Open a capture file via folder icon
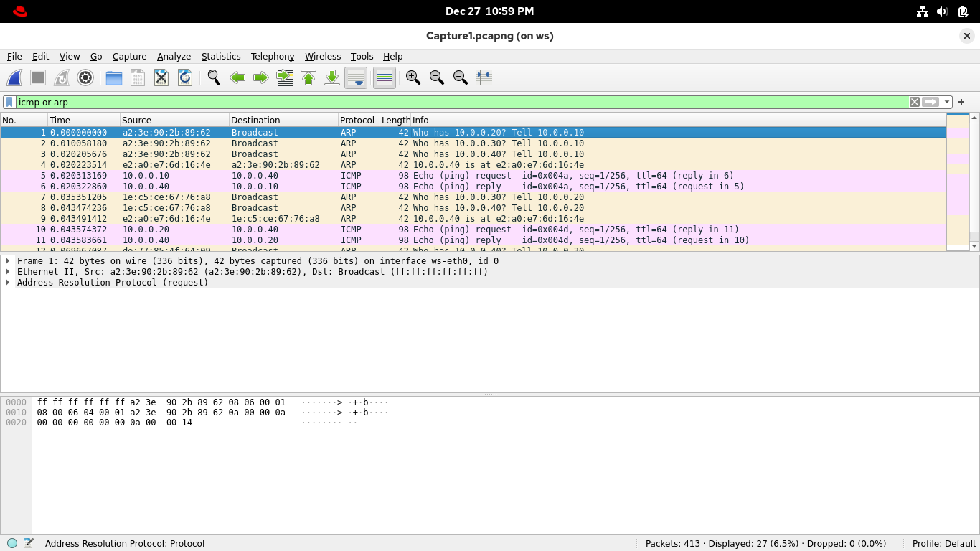The width and height of the screenshot is (980, 551). (x=114, y=77)
